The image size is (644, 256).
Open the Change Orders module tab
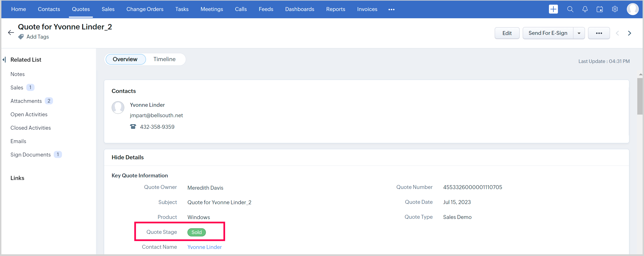[145, 9]
